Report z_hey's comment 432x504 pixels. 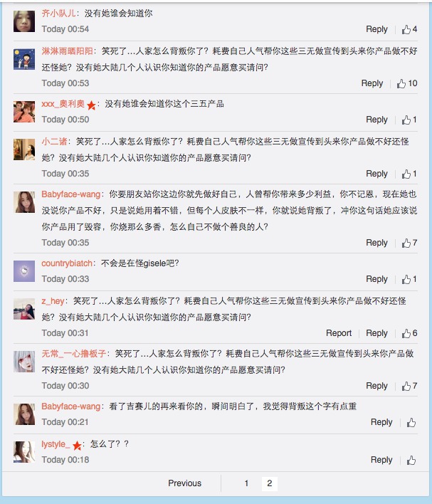pos(339,333)
